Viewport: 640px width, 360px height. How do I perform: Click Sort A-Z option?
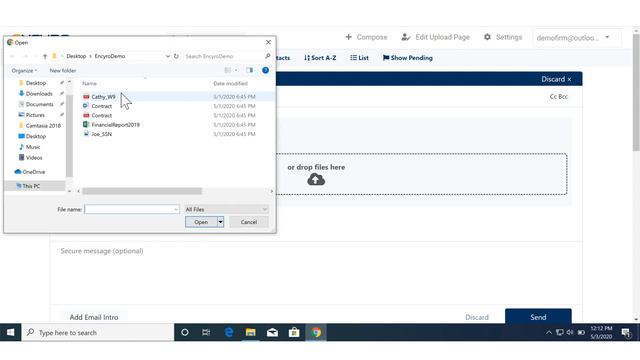(x=320, y=58)
